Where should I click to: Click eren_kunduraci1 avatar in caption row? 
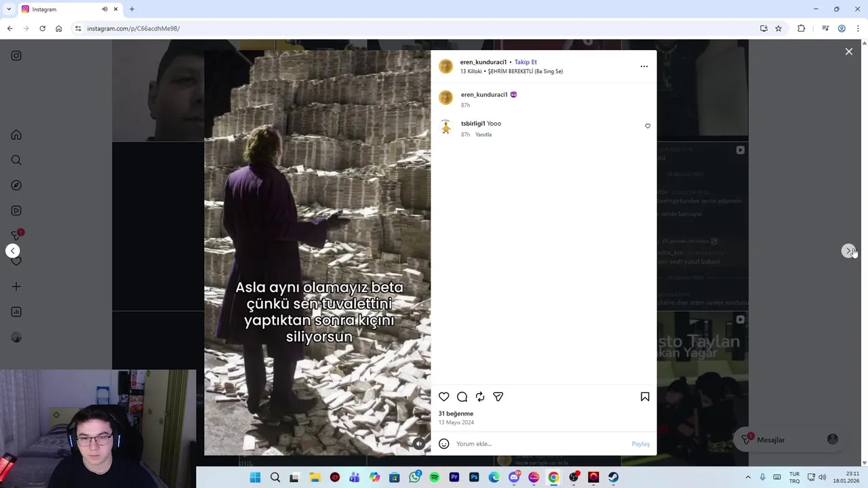click(446, 98)
